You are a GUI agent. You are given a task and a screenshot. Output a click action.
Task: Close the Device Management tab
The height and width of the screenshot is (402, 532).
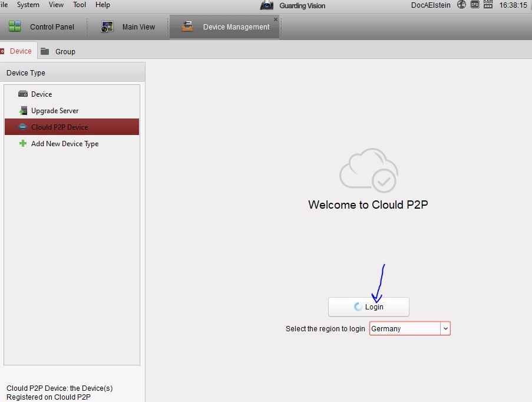276,19
